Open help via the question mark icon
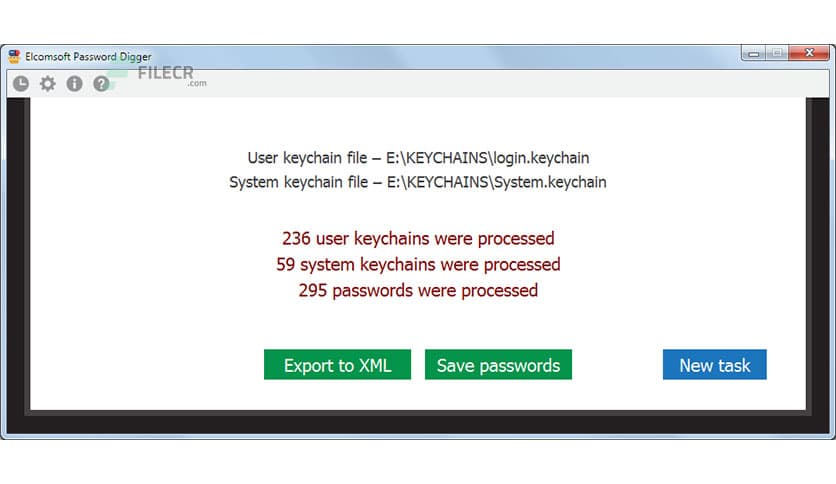Image resolution: width=836 pixels, height=484 pixels. click(101, 84)
